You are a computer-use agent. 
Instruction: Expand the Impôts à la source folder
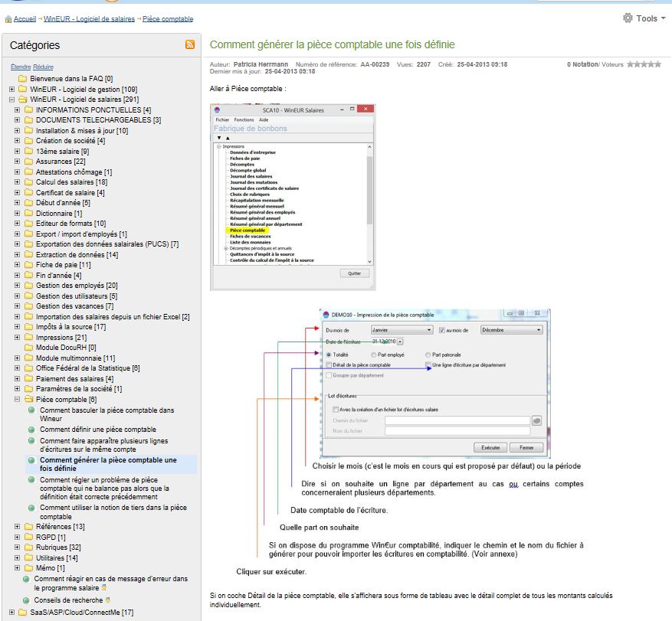click(17, 327)
